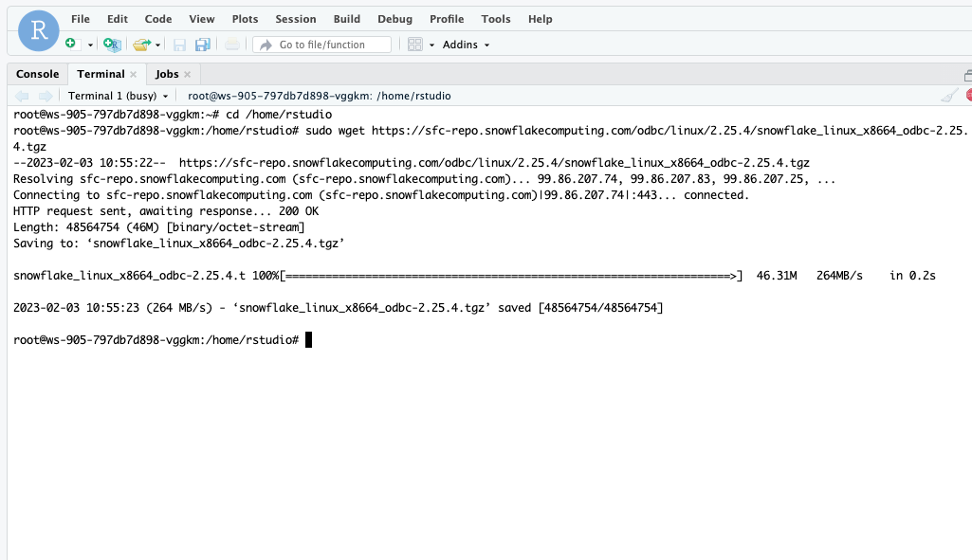Open the Edit menu
The image size is (972, 560).
click(118, 19)
